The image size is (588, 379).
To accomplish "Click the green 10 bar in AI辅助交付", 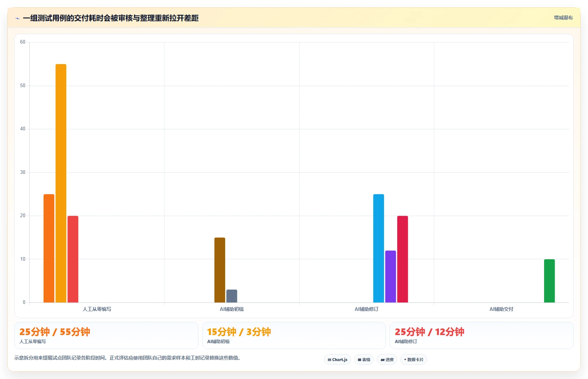I will (x=550, y=281).
